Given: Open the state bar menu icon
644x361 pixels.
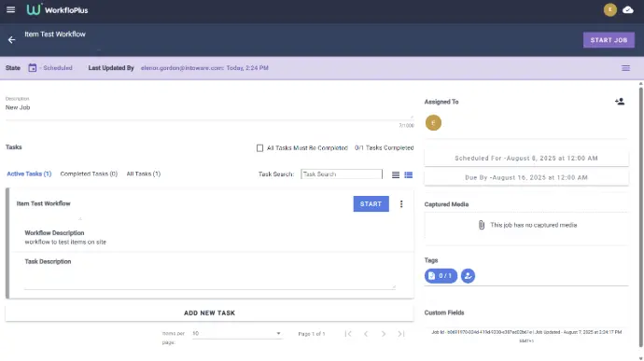Looking at the screenshot, I should point(625,68).
